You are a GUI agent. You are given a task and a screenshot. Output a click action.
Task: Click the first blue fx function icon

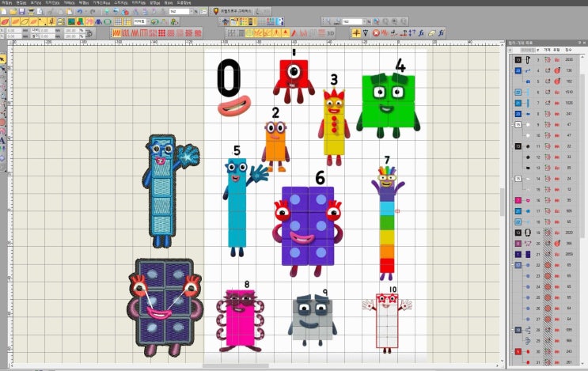tap(422, 33)
